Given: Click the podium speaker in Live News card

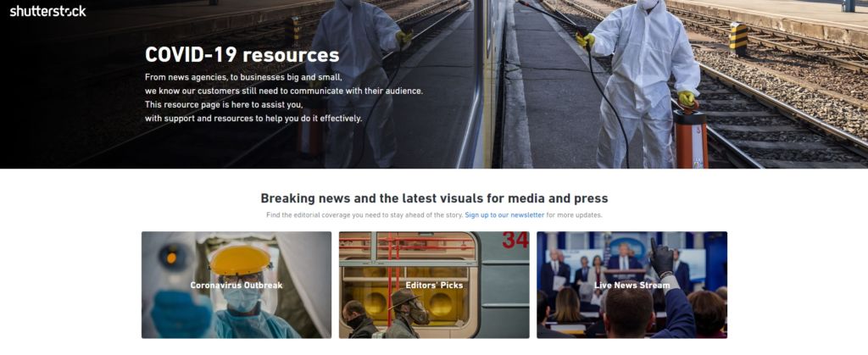Looking at the screenshot, I should pyautogui.click(x=625, y=260).
